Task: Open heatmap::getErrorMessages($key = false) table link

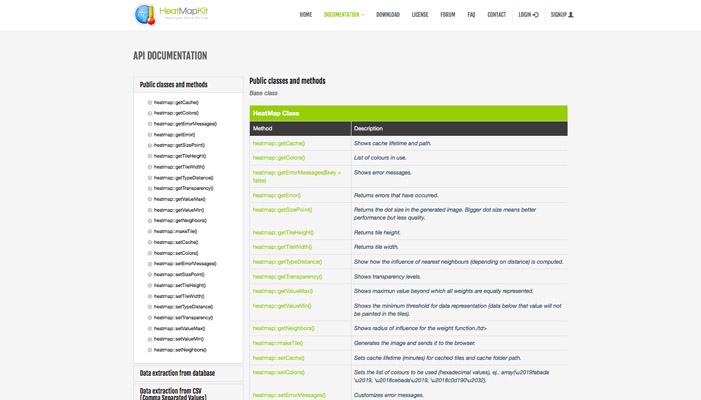Action: click(297, 177)
